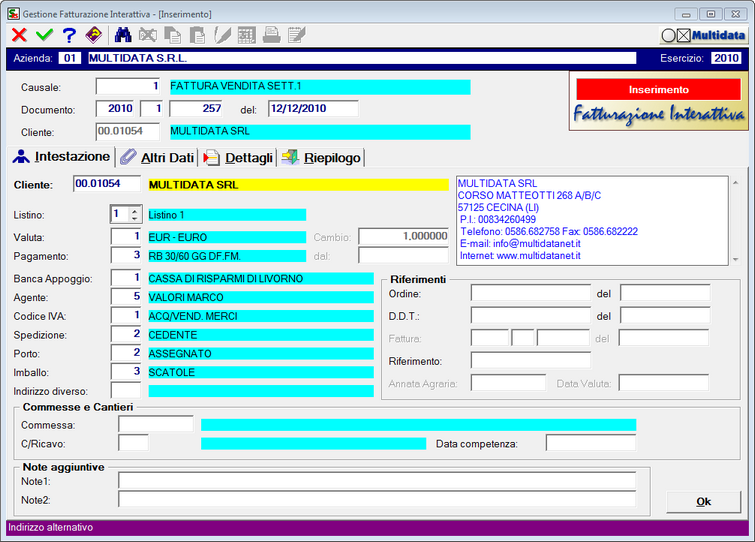
Task: Click the greyed paste clipboard icon
Action: pos(197,35)
